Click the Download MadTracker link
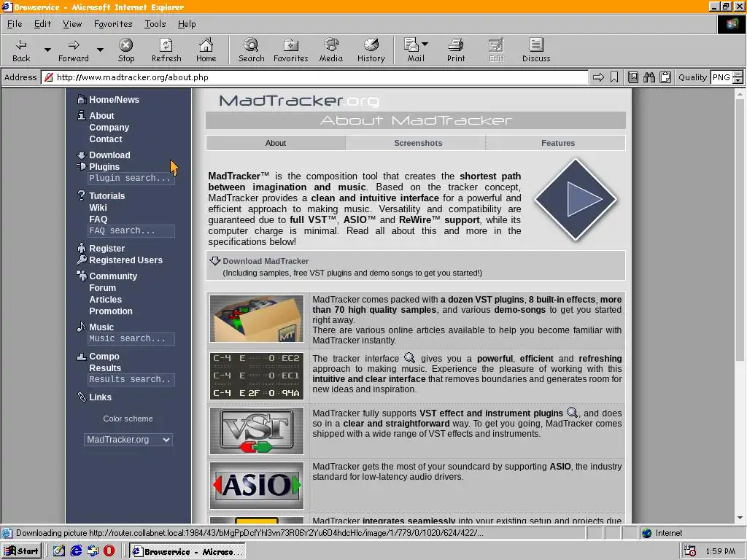 [266, 261]
